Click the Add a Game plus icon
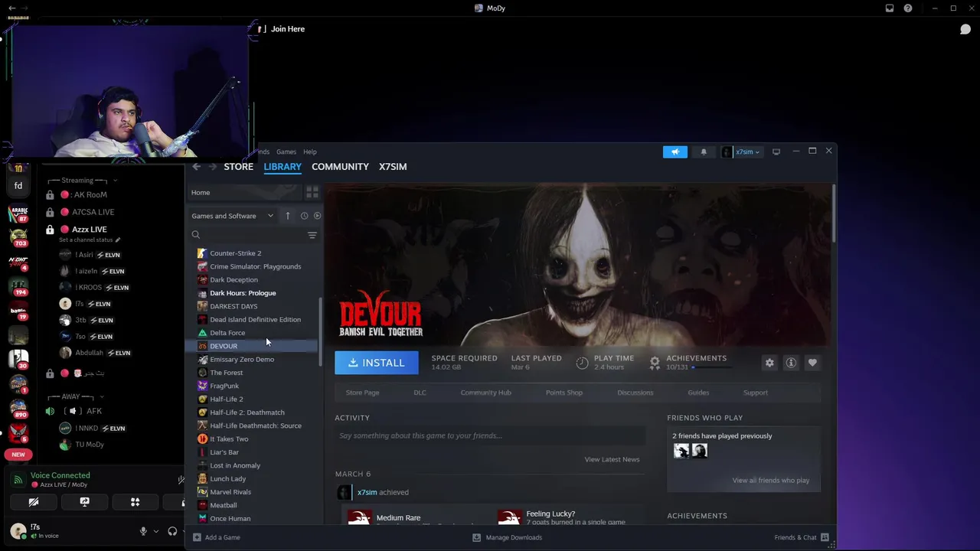 (197, 537)
